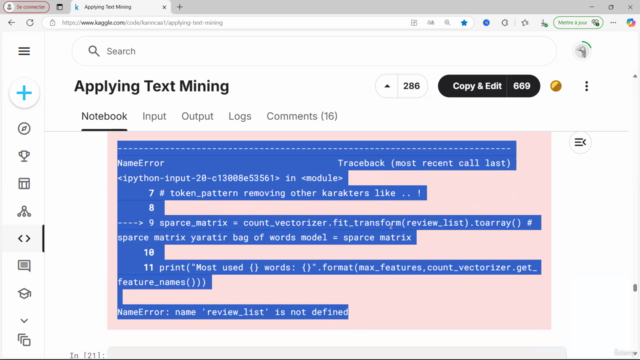Switch to the Comments (16) tab
Screen dimensions: 640x360
tap(302, 116)
